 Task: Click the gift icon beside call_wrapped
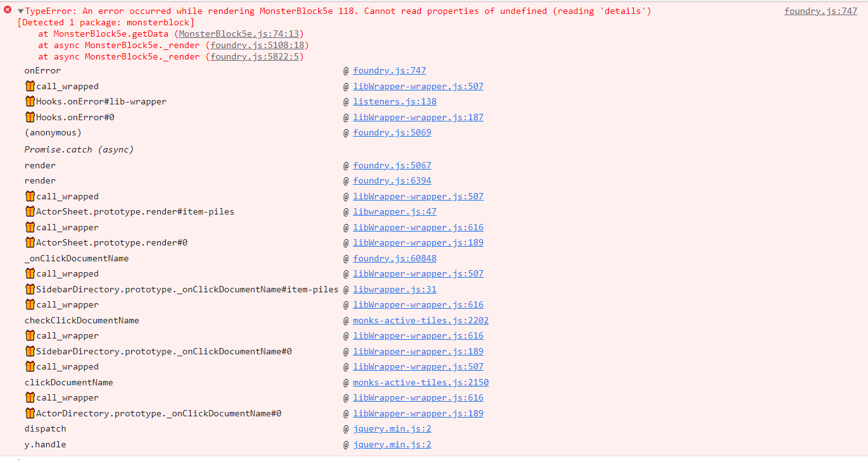pyautogui.click(x=30, y=86)
